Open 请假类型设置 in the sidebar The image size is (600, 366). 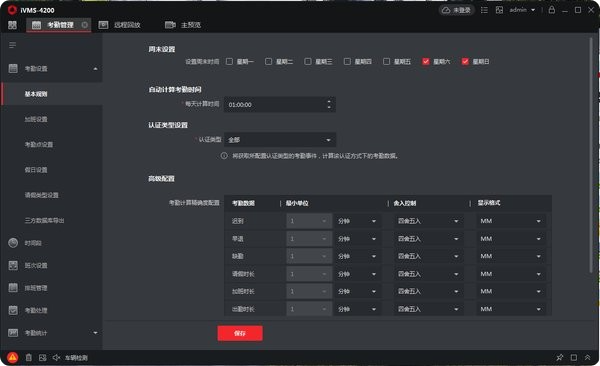click(42, 195)
